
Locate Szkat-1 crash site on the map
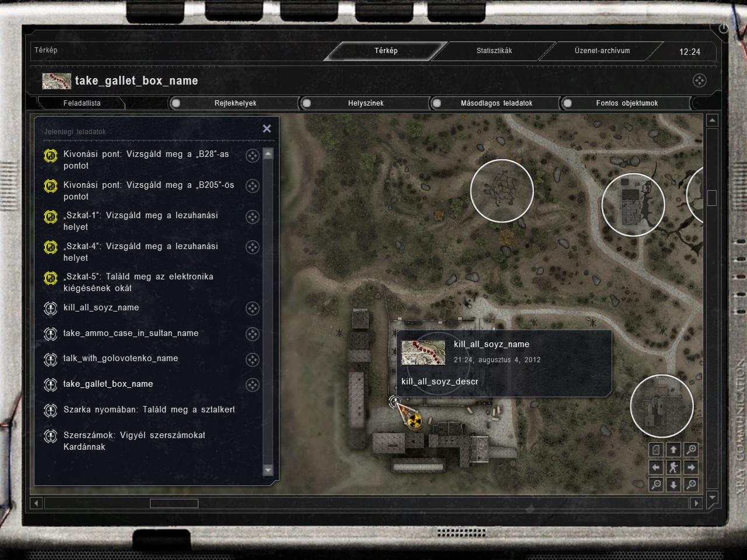(252, 217)
